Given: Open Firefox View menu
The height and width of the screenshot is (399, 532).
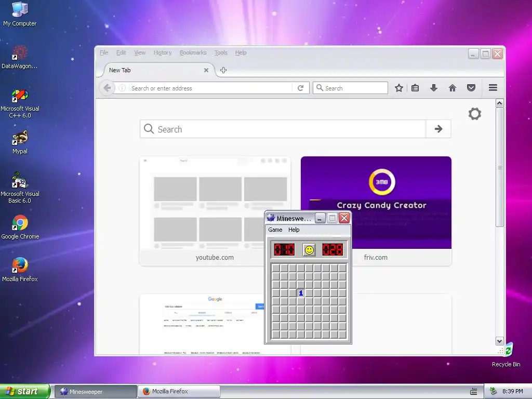Looking at the screenshot, I should point(140,52).
